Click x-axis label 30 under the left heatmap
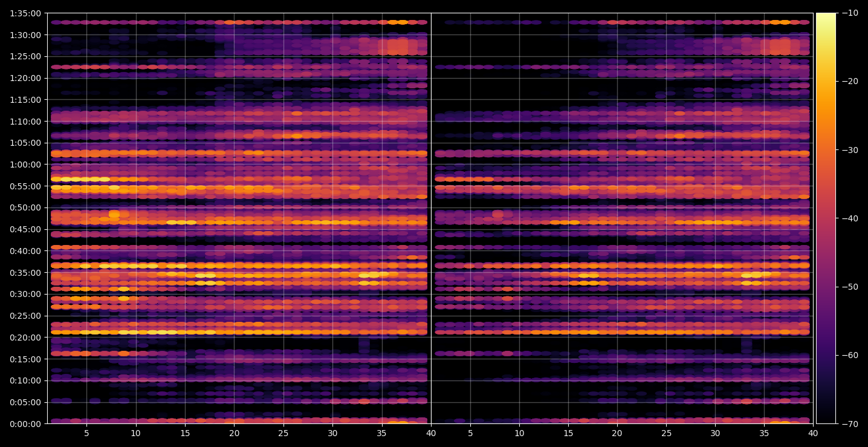This screenshot has height=447, width=868. (x=332, y=433)
